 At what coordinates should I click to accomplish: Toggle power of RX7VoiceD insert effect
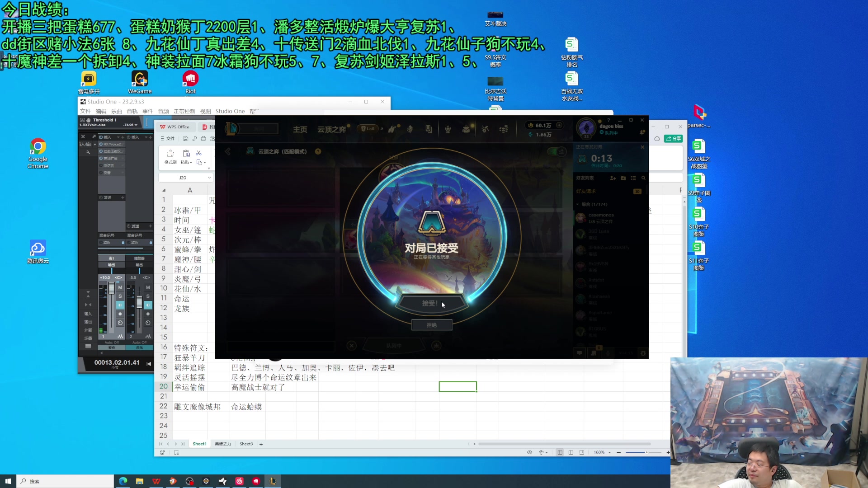tap(101, 144)
